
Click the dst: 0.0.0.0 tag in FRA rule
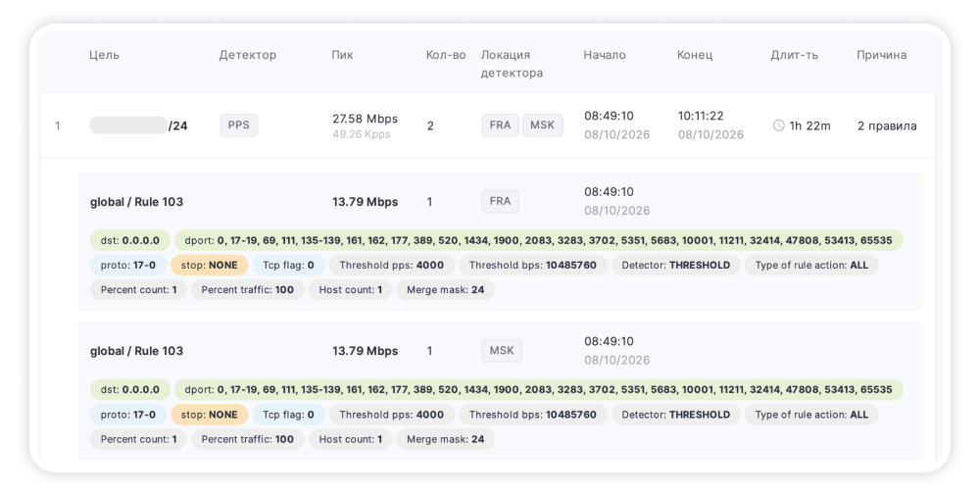click(130, 240)
